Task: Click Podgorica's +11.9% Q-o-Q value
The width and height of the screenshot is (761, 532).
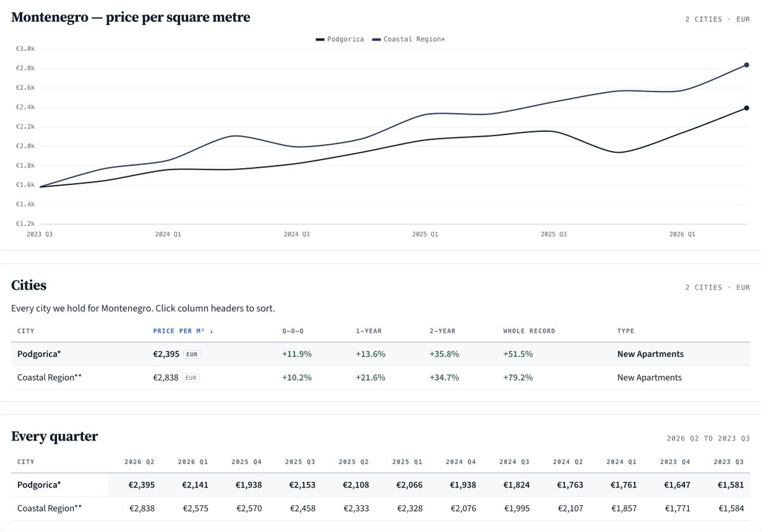Action: [x=297, y=354]
